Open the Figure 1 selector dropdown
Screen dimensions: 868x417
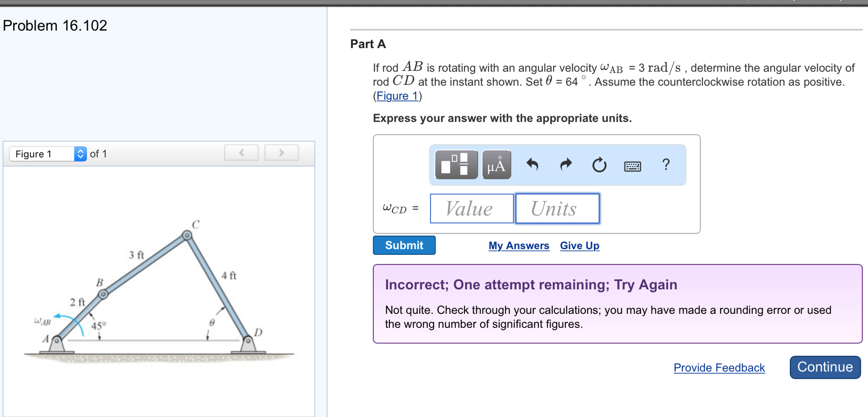80,154
